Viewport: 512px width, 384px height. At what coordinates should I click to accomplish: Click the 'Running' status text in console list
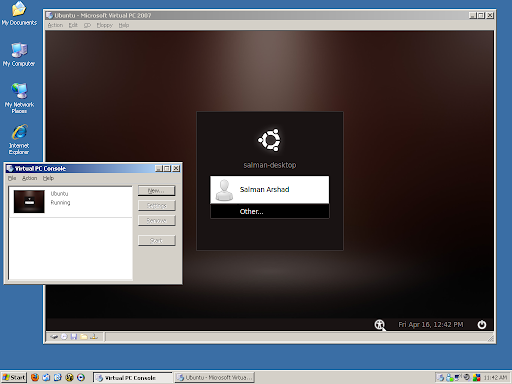(60, 203)
